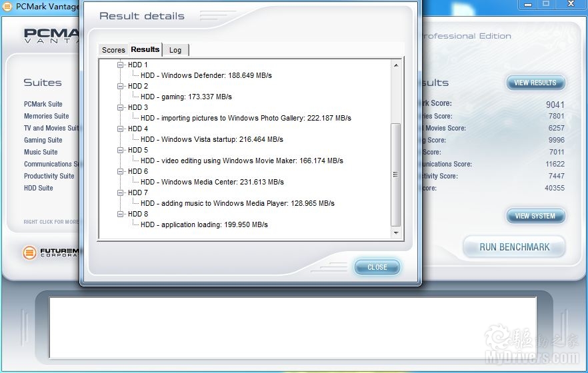Select Productivity Suite
This screenshot has height=373, width=588.
coord(49,176)
